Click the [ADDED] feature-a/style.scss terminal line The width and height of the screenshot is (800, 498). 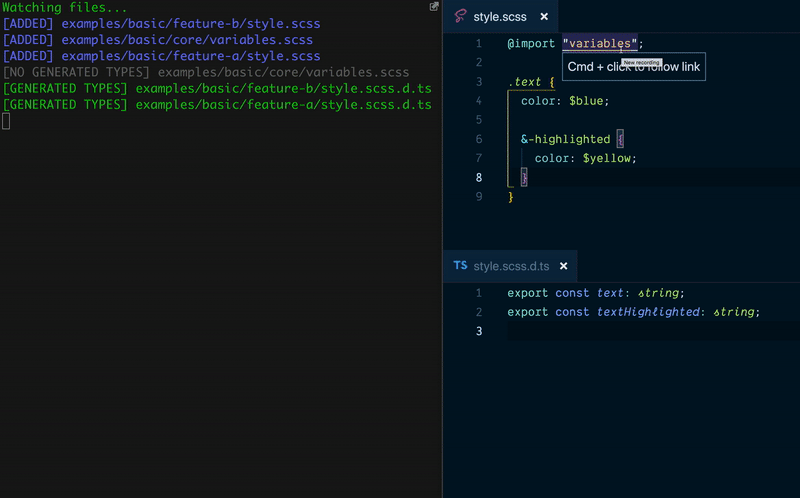[x=161, y=56]
